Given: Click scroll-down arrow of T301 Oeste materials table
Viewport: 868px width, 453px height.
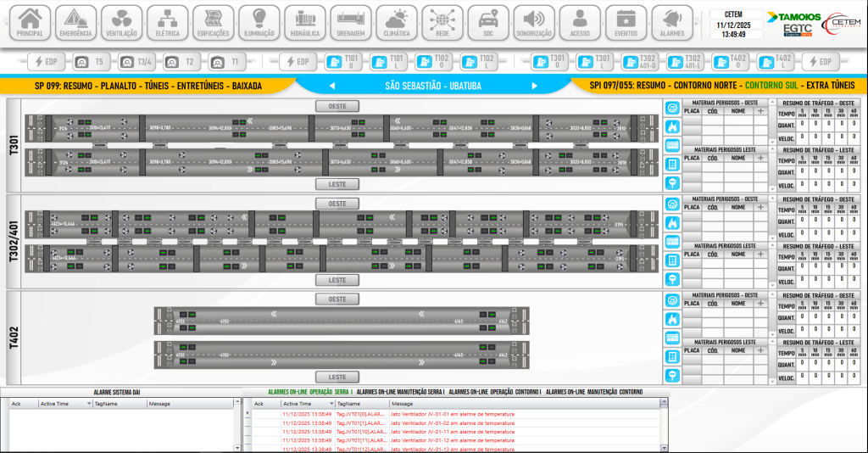Looking at the screenshot, I should tap(771, 143).
